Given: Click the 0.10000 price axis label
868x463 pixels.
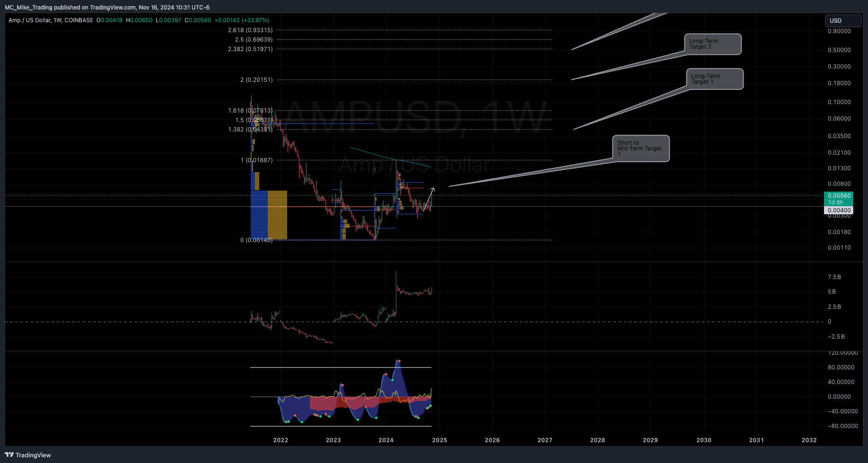Looking at the screenshot, I should point(839,102).
